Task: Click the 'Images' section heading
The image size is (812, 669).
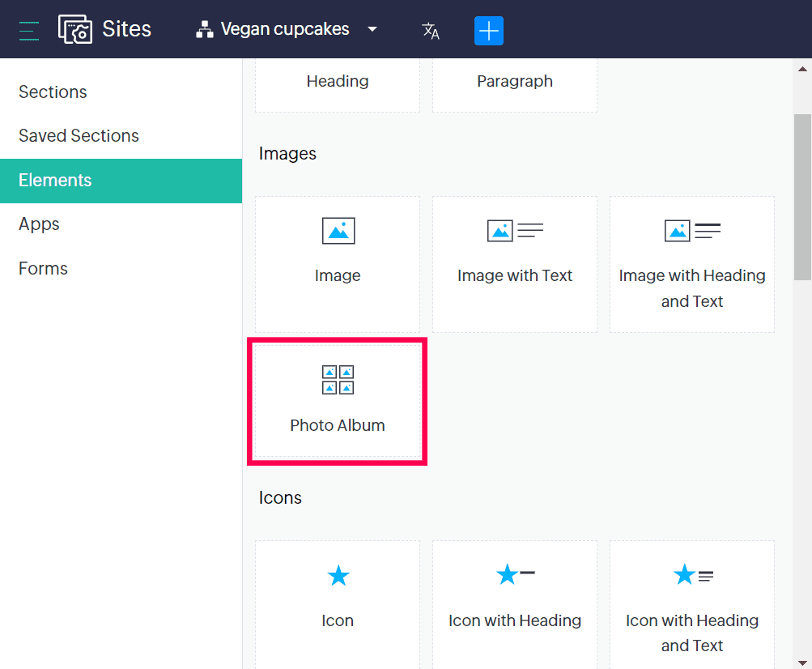Action: coord(287,154)
